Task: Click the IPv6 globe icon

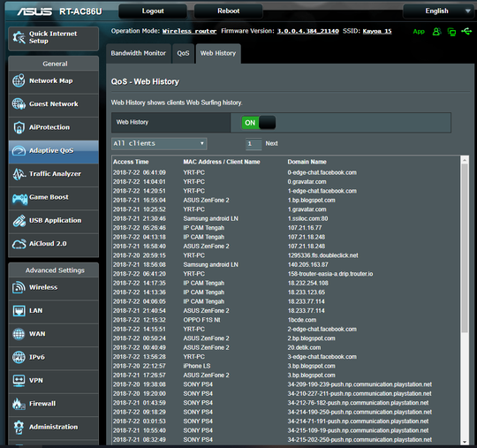Action: 19,357
